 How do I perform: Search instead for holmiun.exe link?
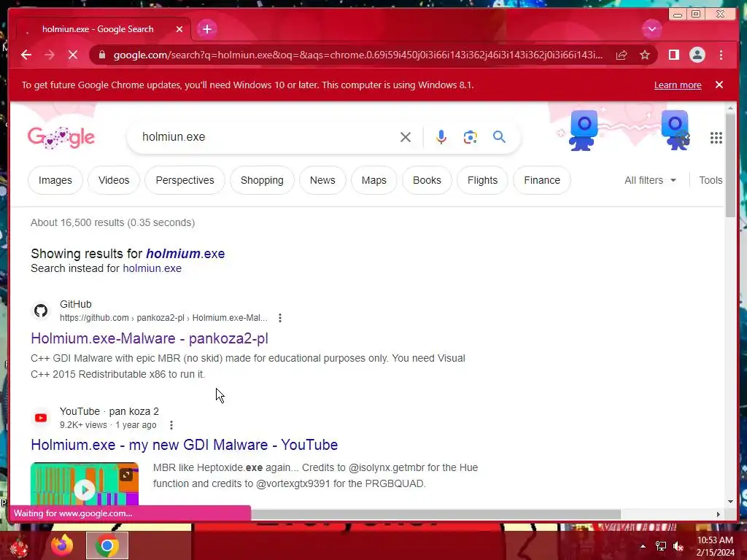point(152,268)
